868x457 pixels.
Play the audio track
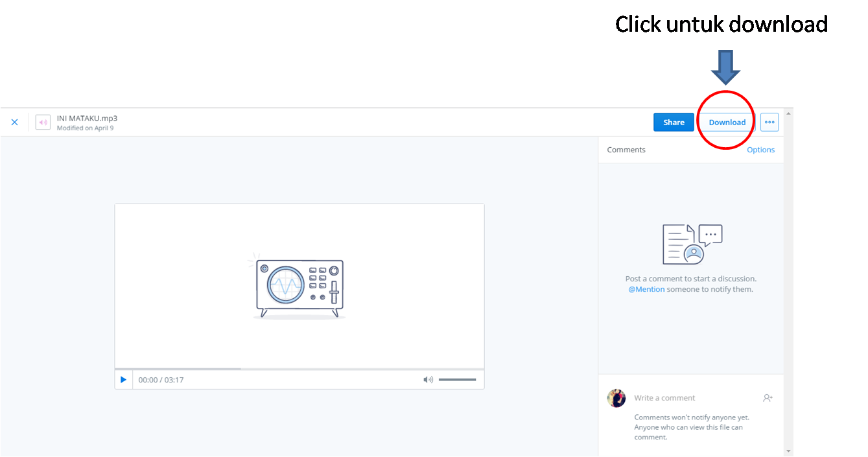pos(123,380)
